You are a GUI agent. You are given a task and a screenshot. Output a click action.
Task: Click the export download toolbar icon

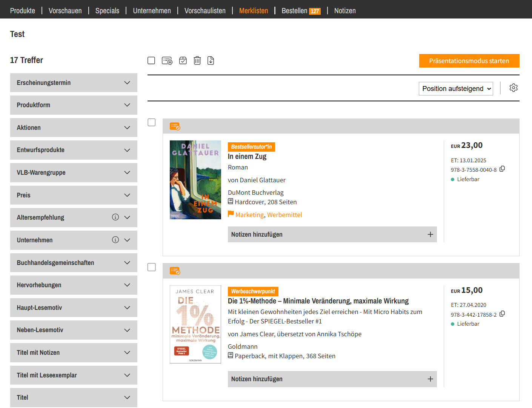[211, 60]
